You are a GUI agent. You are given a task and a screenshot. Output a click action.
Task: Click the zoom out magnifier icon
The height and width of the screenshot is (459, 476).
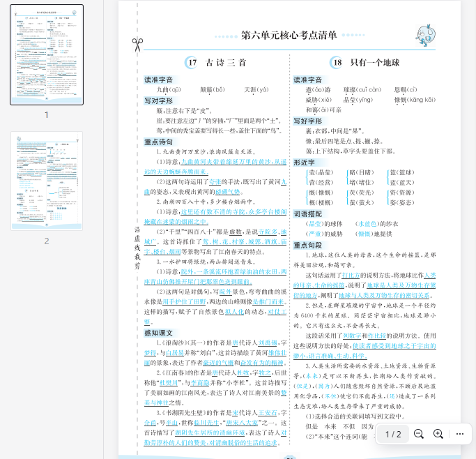[x=419, y=434]
